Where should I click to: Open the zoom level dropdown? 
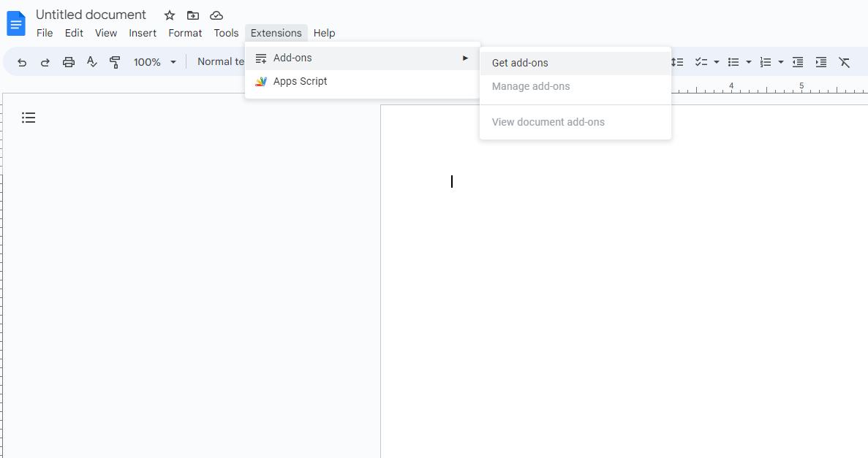point(154,62)
